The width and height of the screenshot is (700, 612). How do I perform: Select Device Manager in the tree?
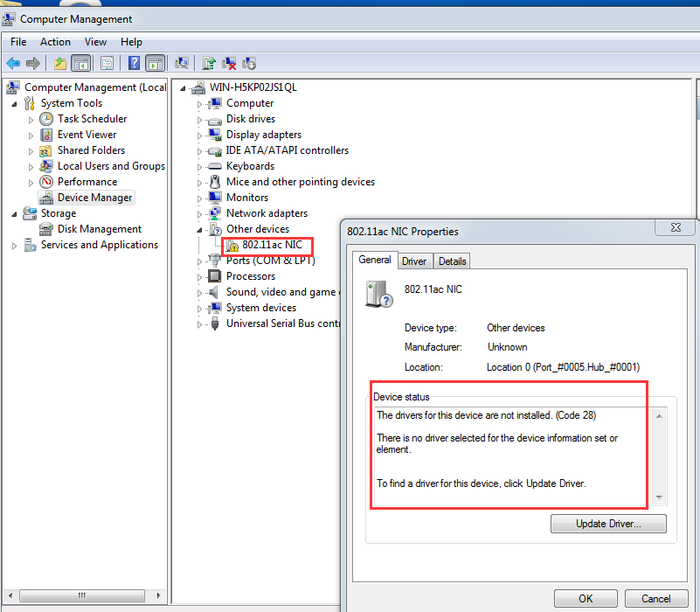point(94,198)
